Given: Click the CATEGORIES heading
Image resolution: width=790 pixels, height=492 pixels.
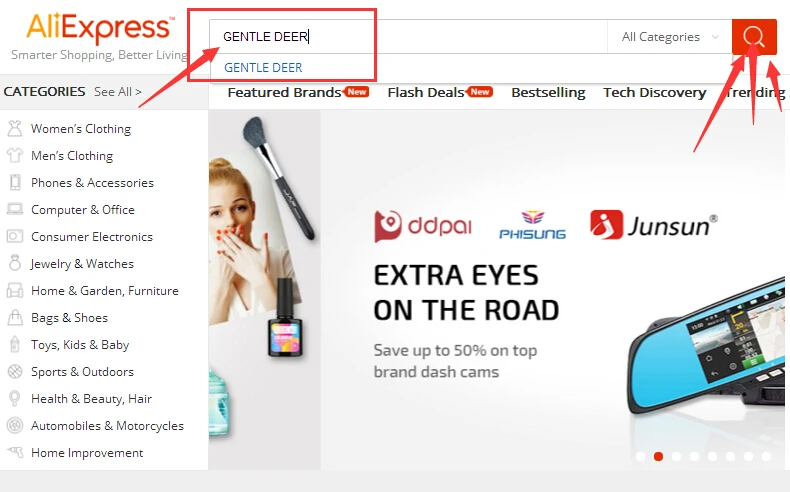Looking at the screenshot, I should click(x=44, y=92).
